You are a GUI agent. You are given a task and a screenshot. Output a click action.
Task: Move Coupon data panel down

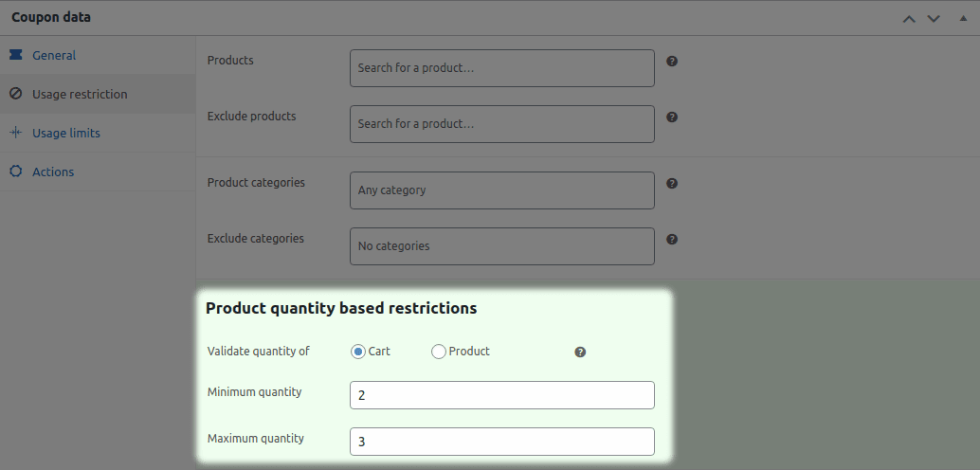tap(934, 18)
